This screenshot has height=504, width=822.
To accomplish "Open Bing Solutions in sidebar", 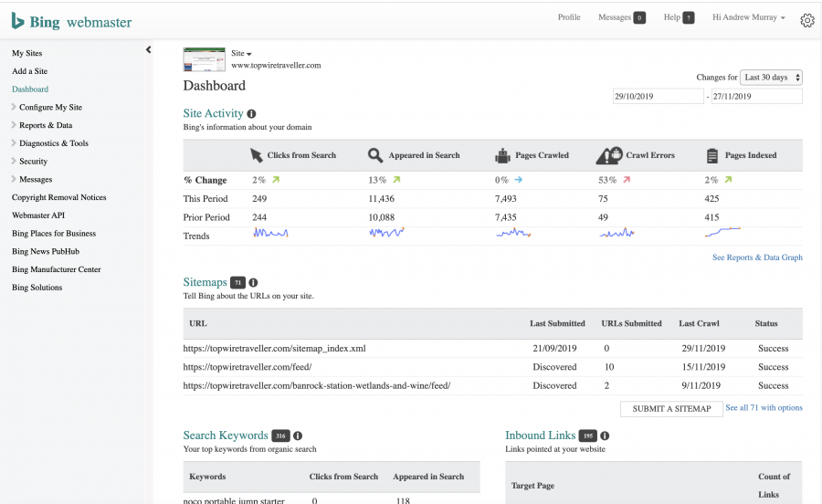I will [x=37, y=288].
